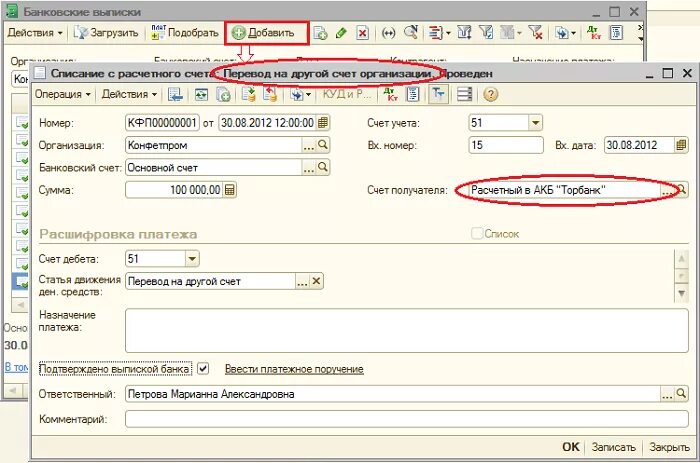
Task: Click the magnifier icon in the Ответственный field
Action: pos(681,394)
